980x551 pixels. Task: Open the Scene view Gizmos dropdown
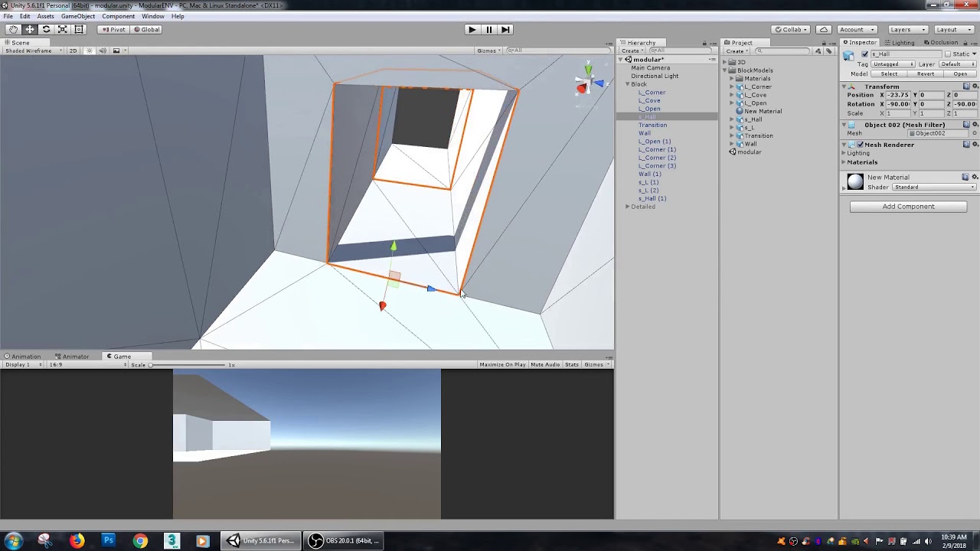pyautogui.click(x=488, y=51)
